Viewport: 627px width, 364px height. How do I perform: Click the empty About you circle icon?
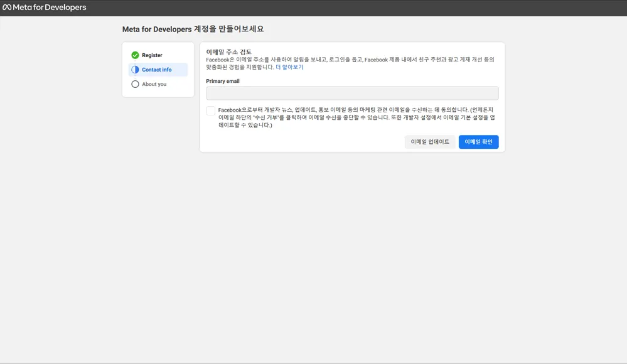(x=135, y=84)
